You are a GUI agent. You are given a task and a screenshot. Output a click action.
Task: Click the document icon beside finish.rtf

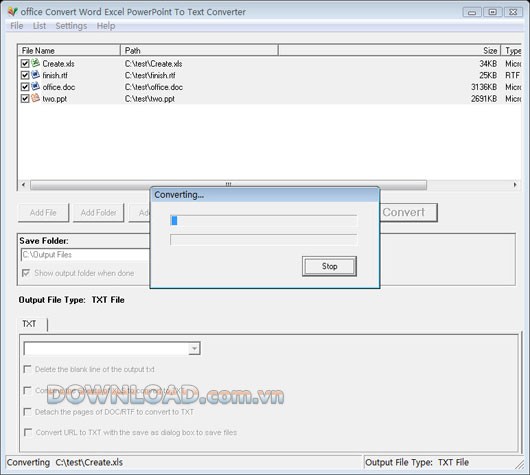(35, 75)
